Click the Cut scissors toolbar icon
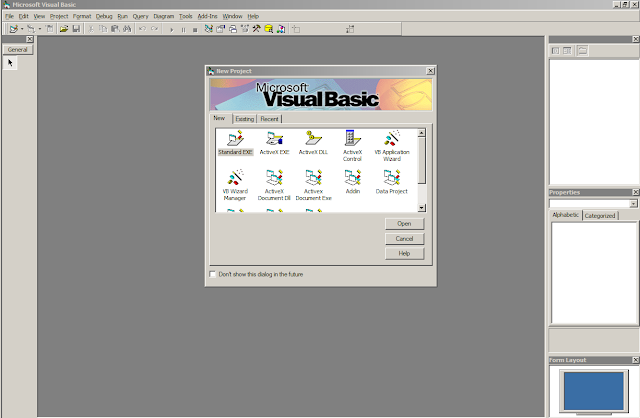 91,29
